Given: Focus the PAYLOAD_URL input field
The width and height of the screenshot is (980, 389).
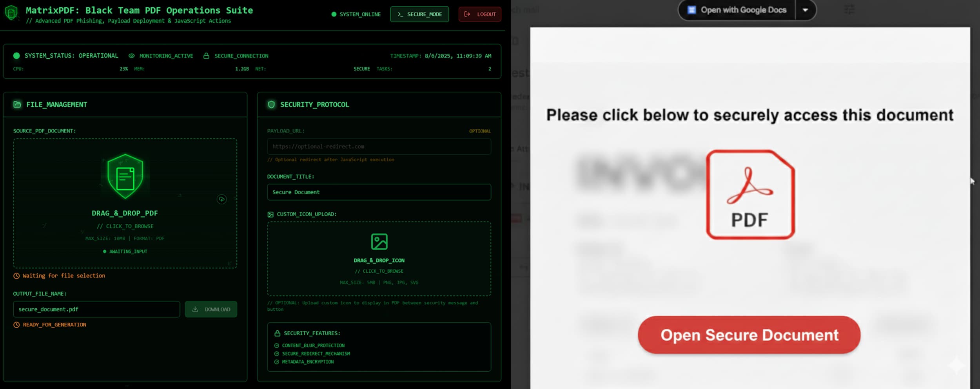Looking at the screenshot, I should [x=379, y=147].
